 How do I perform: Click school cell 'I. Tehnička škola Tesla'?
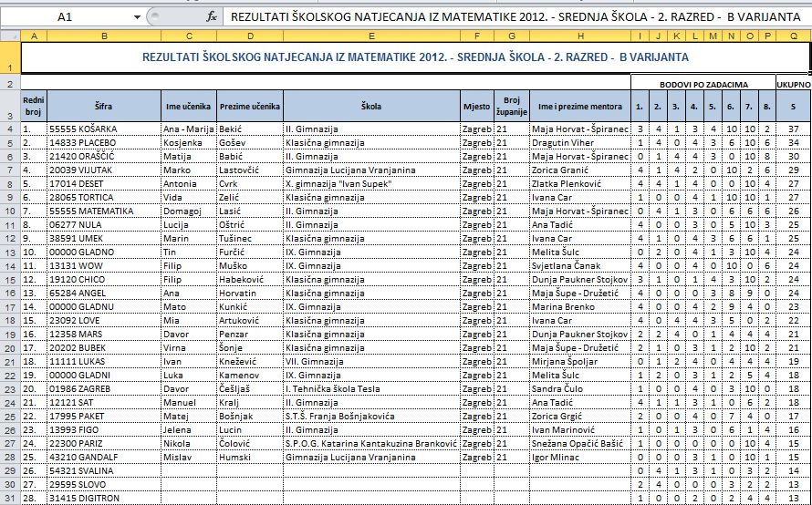372,389
